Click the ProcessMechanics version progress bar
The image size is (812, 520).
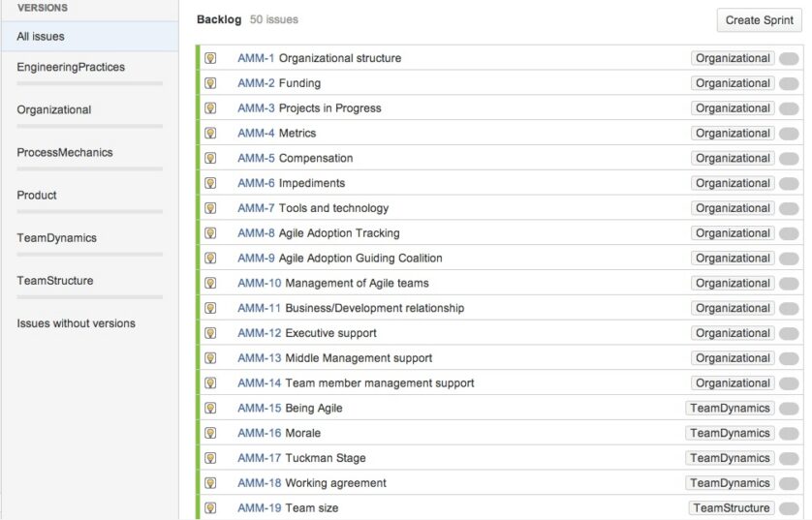[89, 168]
